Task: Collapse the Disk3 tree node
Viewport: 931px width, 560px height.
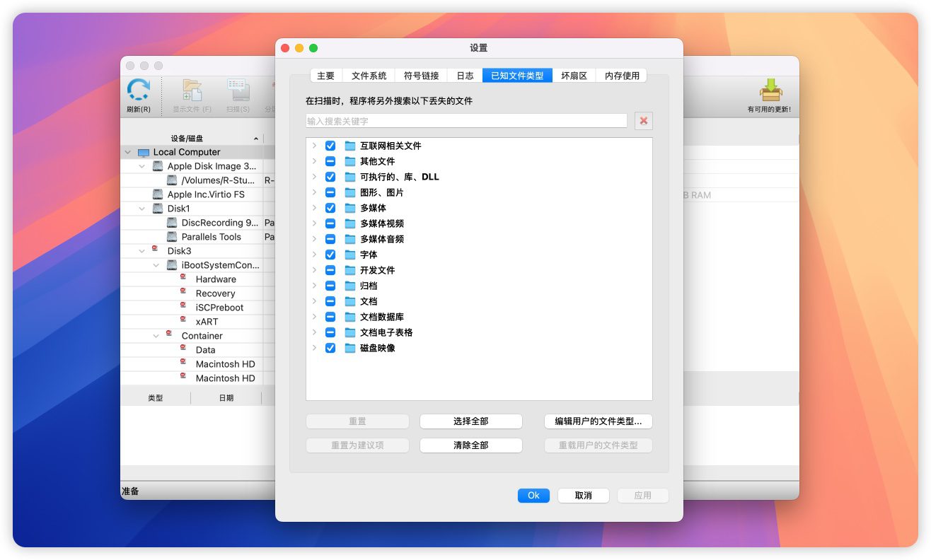Action: pyautogui.click(x=142, y=251)
